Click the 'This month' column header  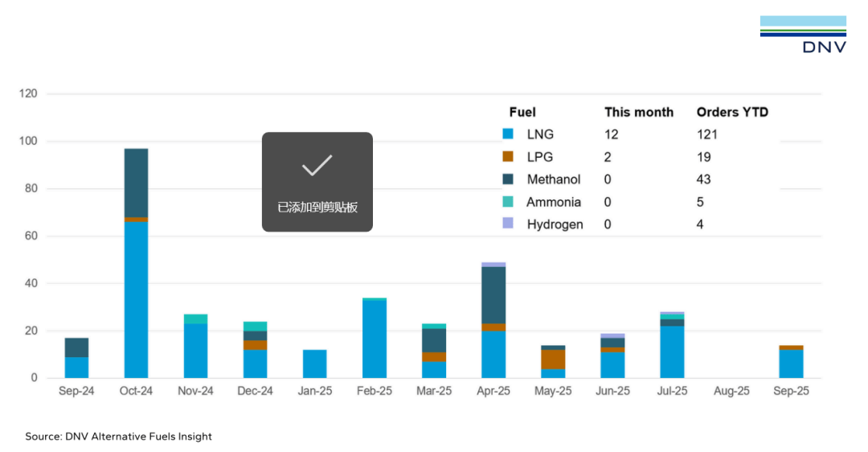click(x=639, y=112)
